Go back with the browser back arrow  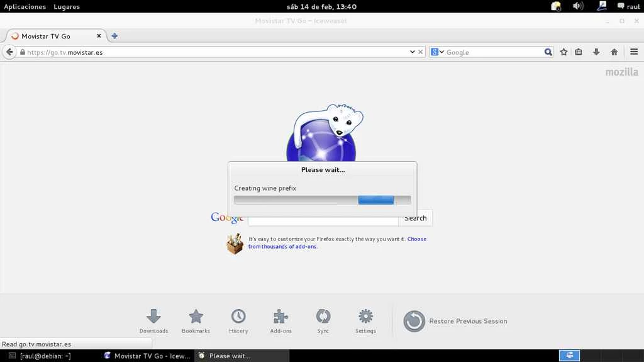click(9, 52)
